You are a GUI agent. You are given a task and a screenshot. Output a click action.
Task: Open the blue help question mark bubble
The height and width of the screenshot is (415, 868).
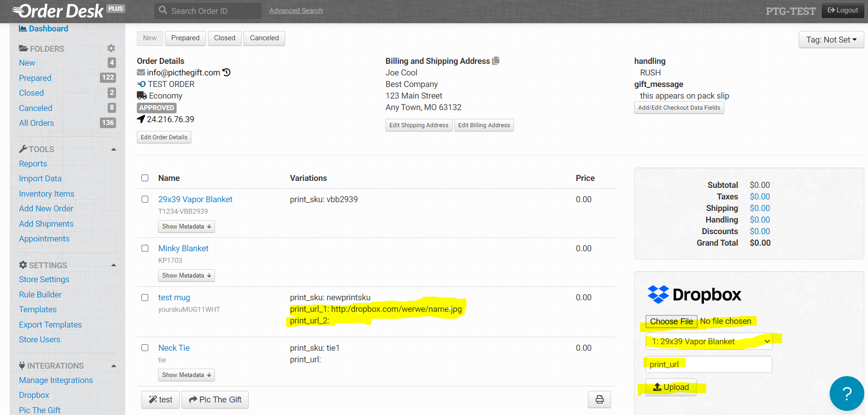(x=846, y=393)
